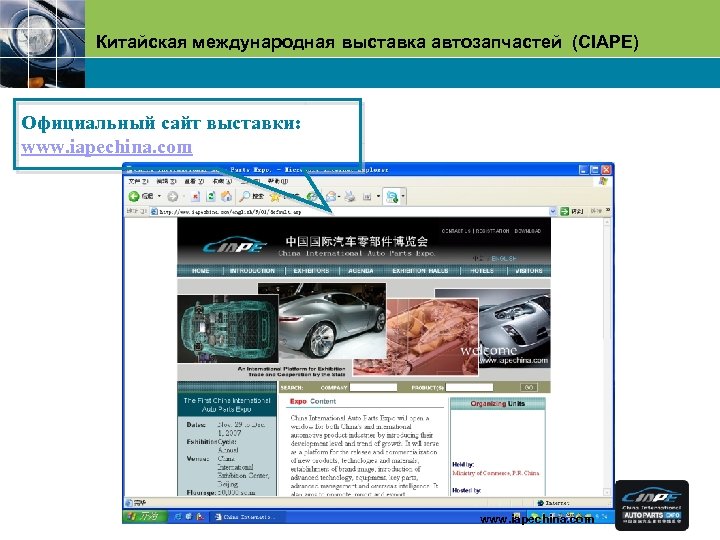Click the COMPANY search input field
This screenshot has width=720, height=540.
coord(373,388)
